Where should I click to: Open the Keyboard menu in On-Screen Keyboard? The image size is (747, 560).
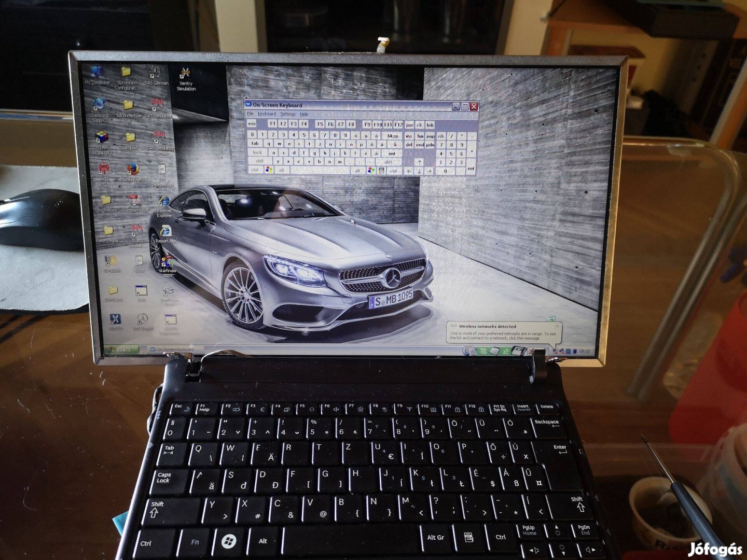click(267, 114)
